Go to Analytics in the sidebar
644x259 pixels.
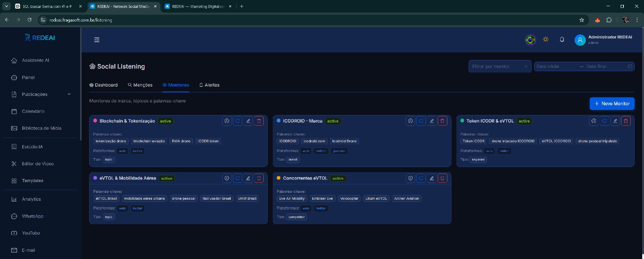click(31, 199)
